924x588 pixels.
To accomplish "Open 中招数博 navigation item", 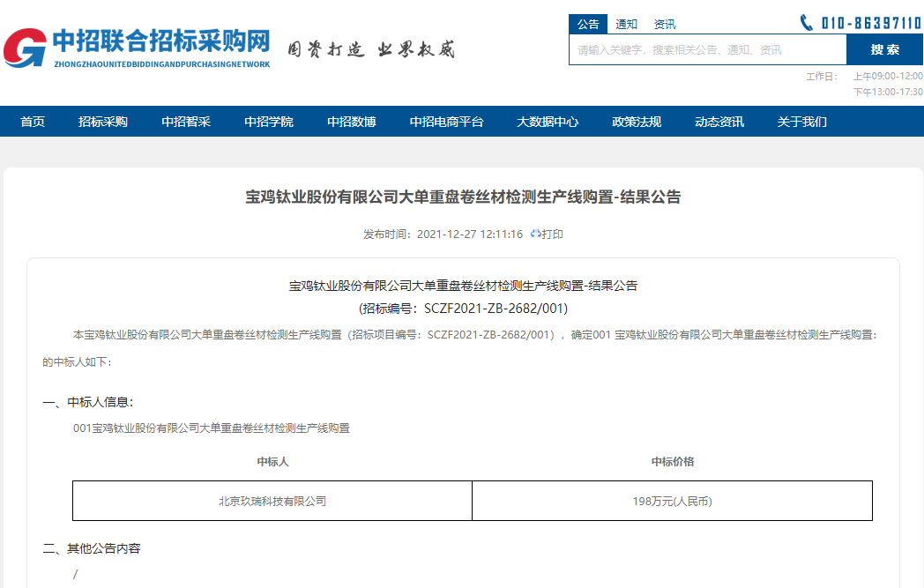I will pyautogui.click(x=352, y=122).
